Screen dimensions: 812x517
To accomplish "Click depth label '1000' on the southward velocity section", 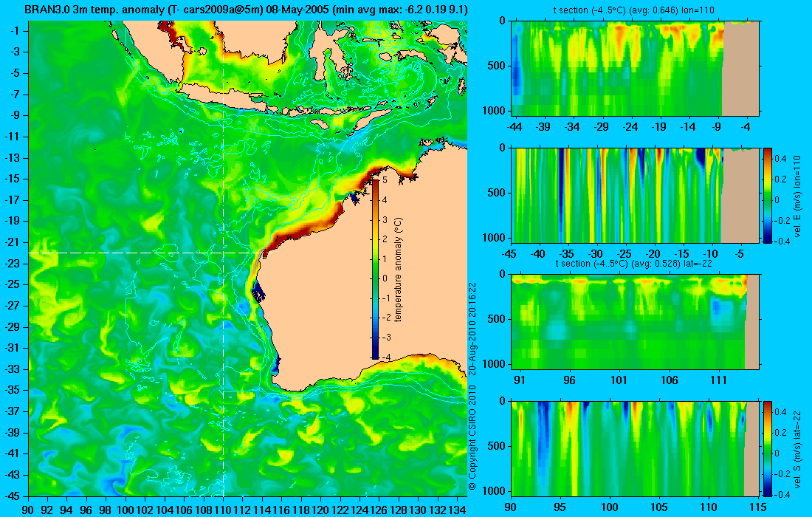I will pos(494,491).
